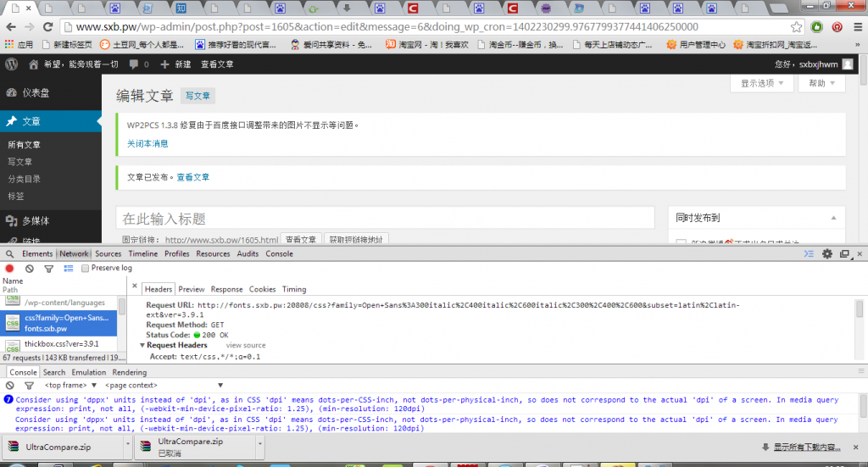Enable the Preserve log checkbox

(x=86, y=269)
